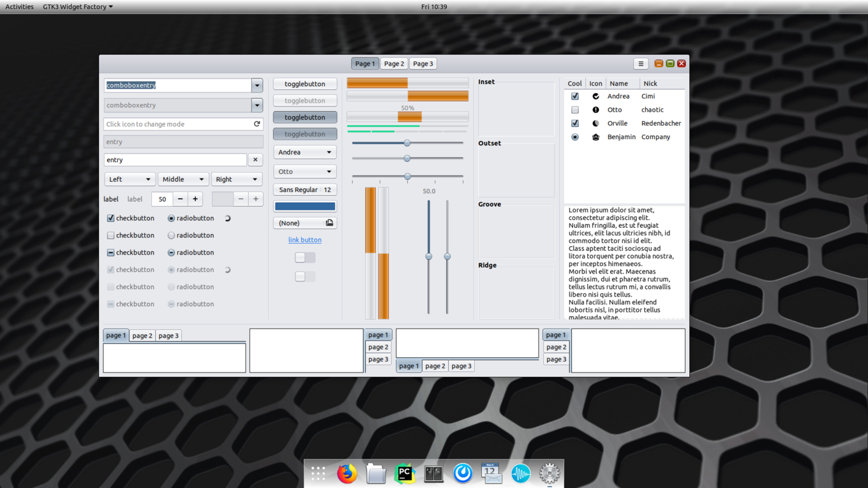Image resolution: width=868 pixels, height=488 pixels.
Task: Click the icon in Andrea's row
Action: [x=595, y=96]
